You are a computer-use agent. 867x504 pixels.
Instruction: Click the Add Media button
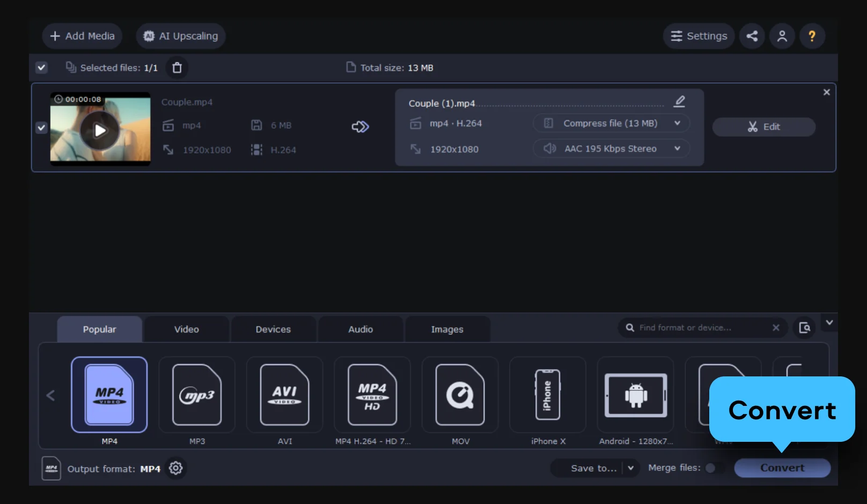click(x=82, y=36)
